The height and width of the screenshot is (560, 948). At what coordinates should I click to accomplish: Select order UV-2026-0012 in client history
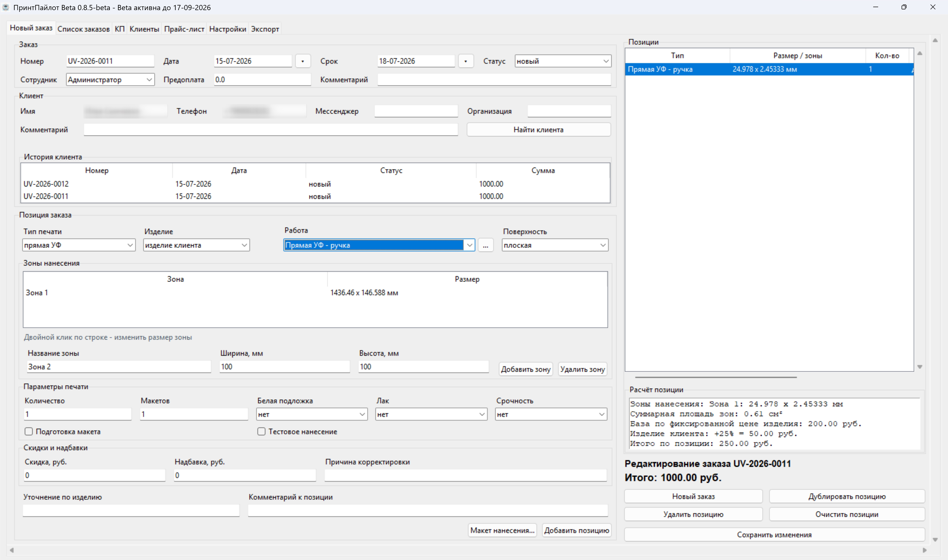[x=315, y=184]
